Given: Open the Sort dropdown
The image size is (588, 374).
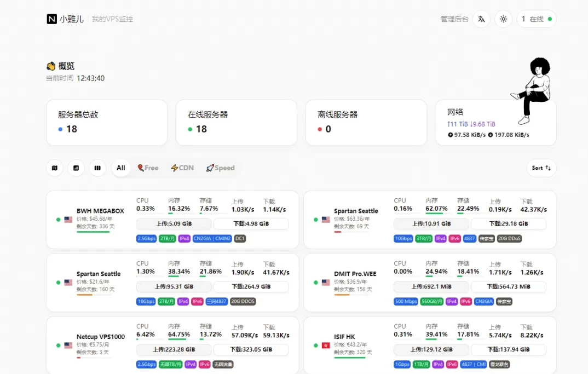Looking at the screenshot, I should click(x=541, y=168).
